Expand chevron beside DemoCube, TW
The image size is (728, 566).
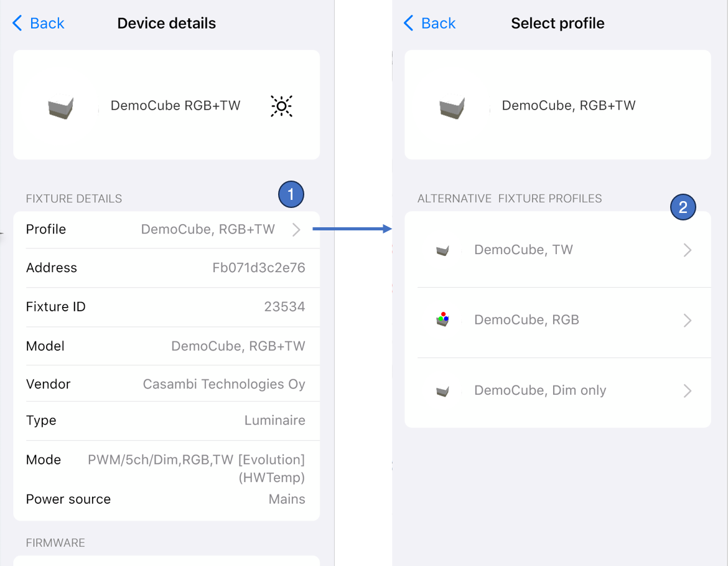[x=687, y=250]
